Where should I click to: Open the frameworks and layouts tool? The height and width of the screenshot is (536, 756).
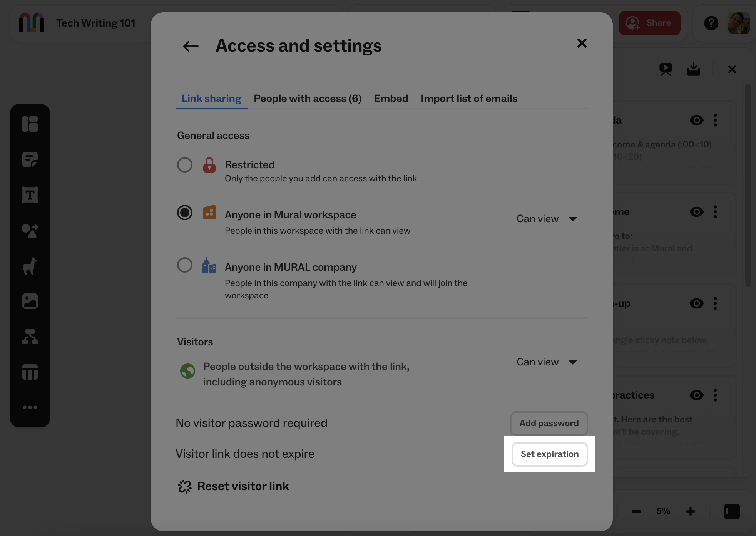tap(30, 124)
